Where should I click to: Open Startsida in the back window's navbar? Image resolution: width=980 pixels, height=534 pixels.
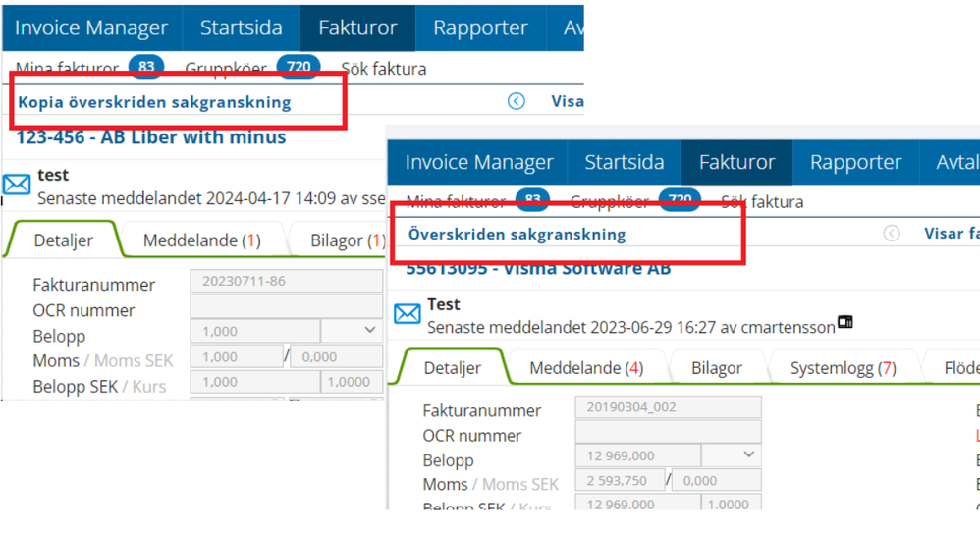coord(242,27)
